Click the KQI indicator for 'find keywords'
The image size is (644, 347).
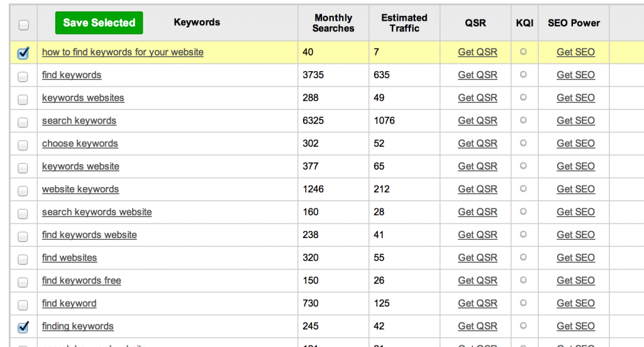click(x=523, y=74)
